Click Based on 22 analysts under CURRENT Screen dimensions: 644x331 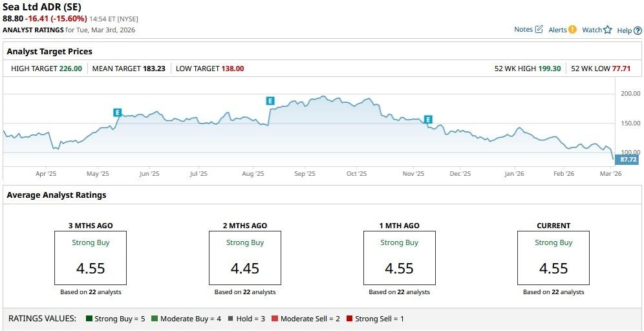pyautogui.click(x=553, y=292)
